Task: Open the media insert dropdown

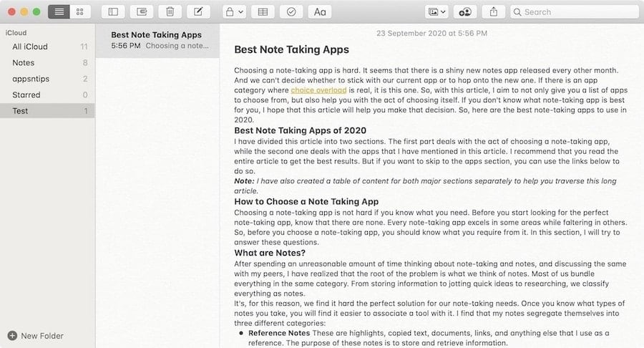Action: 436,11
